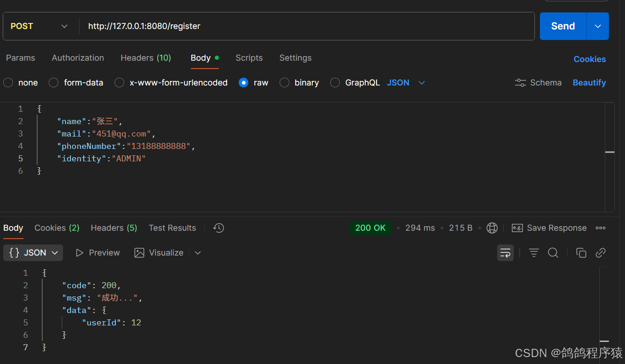Select x-www-form-urlencoded body type
Screen dimensions: 625x364
[171, 83]
